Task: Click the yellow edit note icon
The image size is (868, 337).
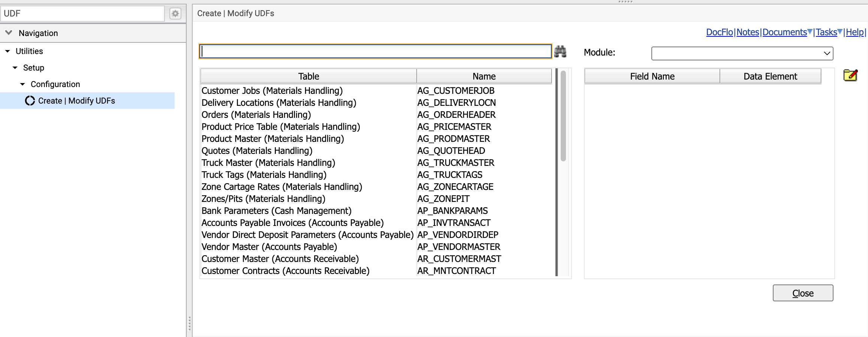Action: pyautogui.click(x=850, y=75)
